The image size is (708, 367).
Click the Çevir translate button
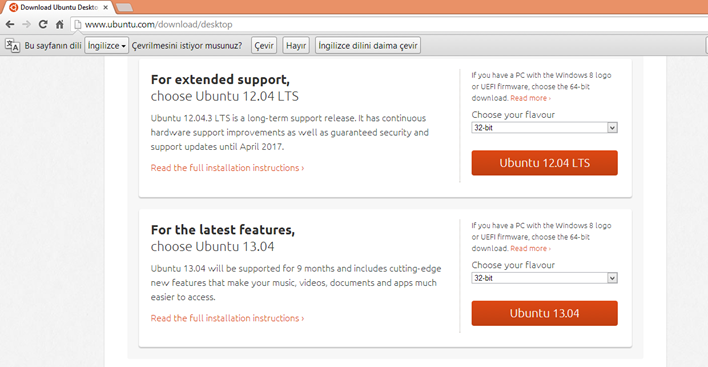(264, 45)
